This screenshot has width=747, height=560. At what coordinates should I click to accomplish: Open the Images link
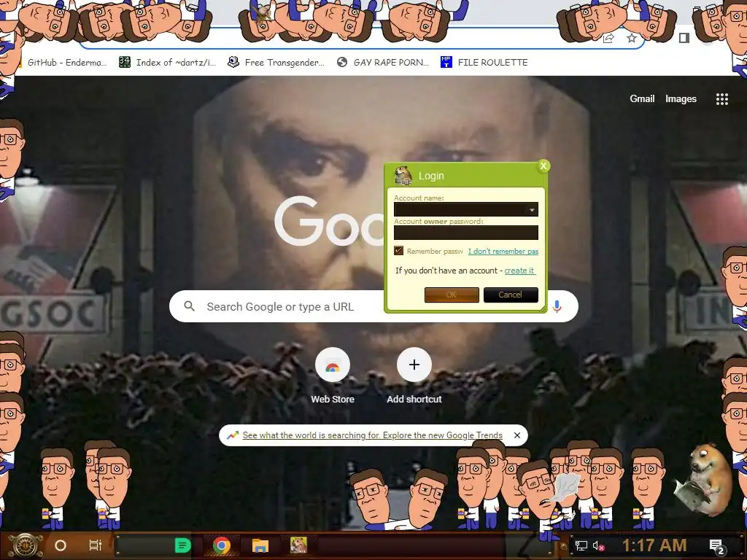[x=681, y=98]
